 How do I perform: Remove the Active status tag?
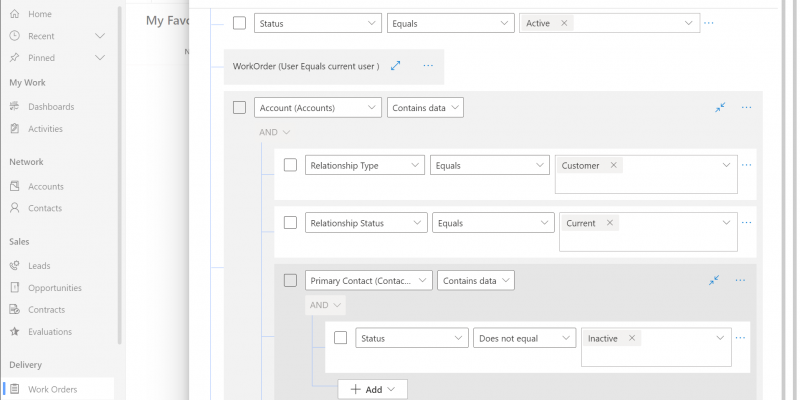564,23
